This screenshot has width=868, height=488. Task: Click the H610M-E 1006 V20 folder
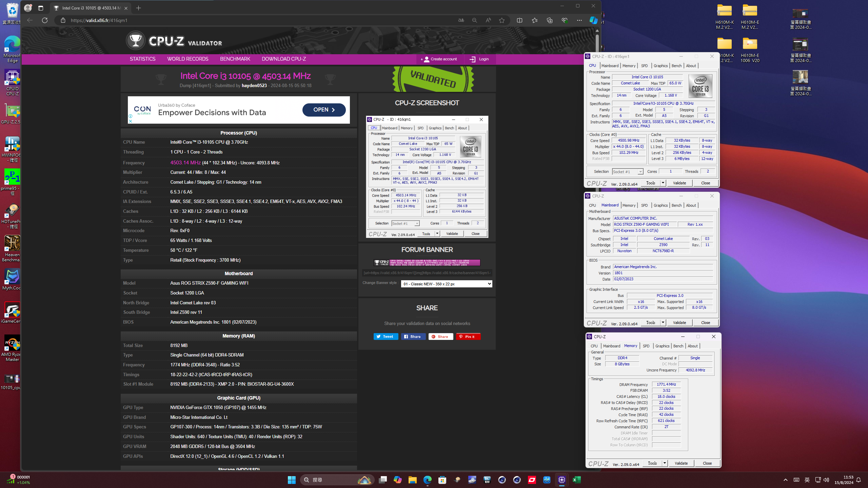(x=750, y=50)
